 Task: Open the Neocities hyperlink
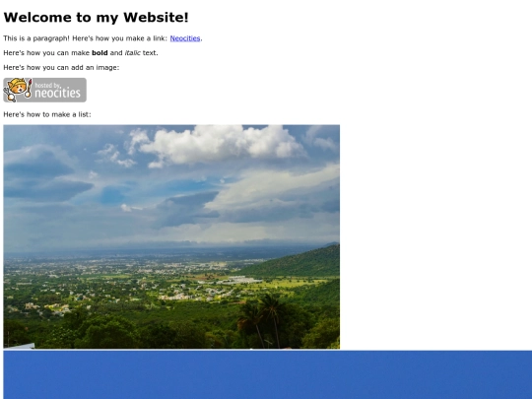185,38
